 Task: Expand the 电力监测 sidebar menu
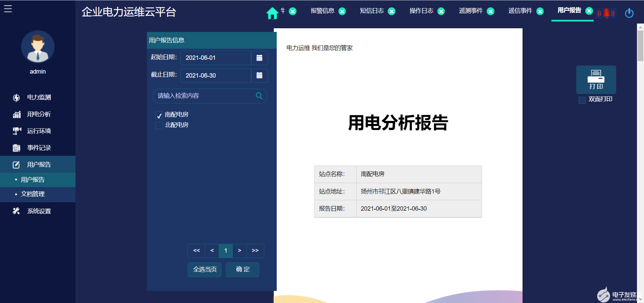point(38,97)
